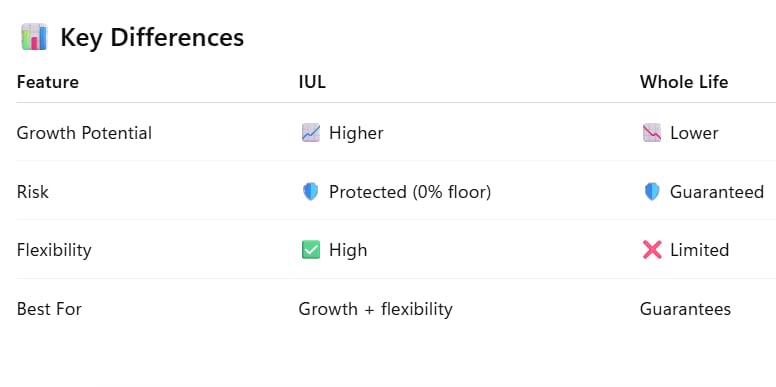Image resolution: width=776 pixels, height=387 pixels.
Task: Click the Protected (0% floor) text
Action: (410, 192)
